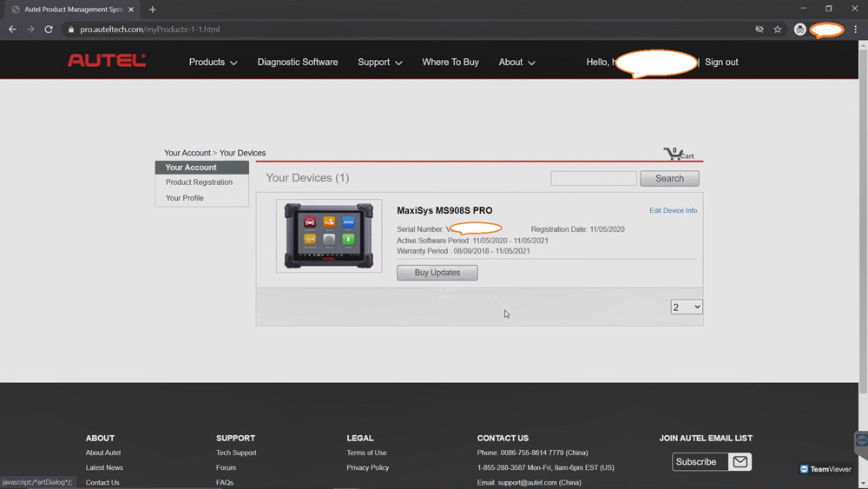Screen dimensions: 868x489
Task: Open the page number dropdown
Action: (x=687, y=307)
